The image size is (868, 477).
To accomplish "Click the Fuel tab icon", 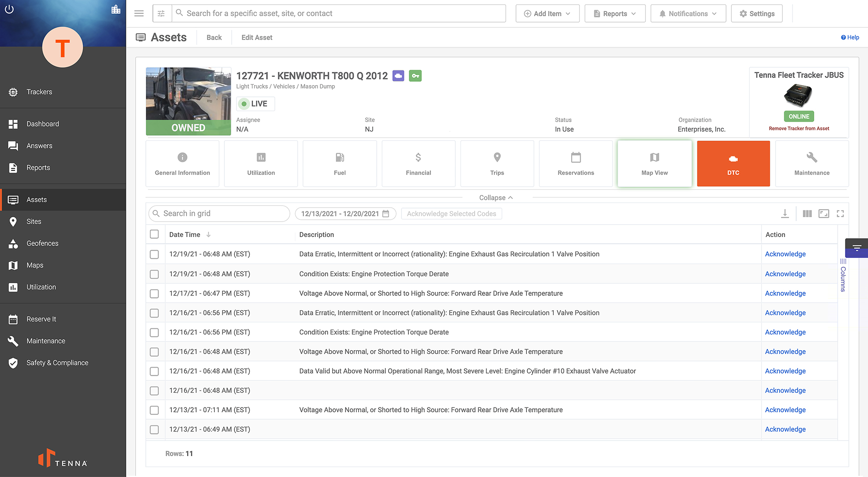I will point(340,157).
